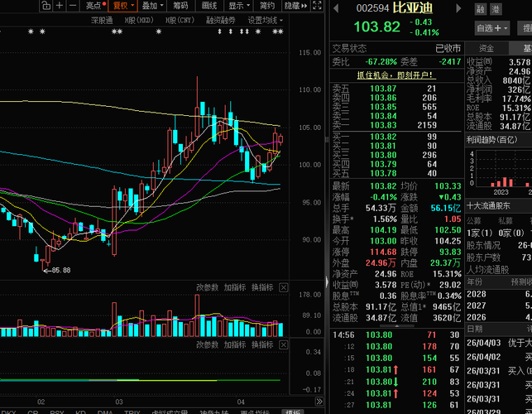The width and height of the screenshot is (532, 414).
Task: Click 换指标 in the bottom indicator panel
Action: click(262, 345)
